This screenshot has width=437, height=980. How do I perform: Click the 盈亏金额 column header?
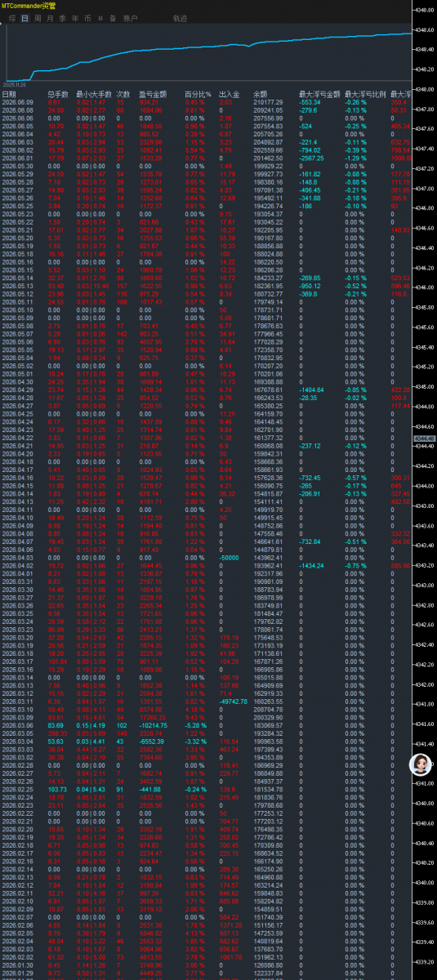[x=154, y=95]
